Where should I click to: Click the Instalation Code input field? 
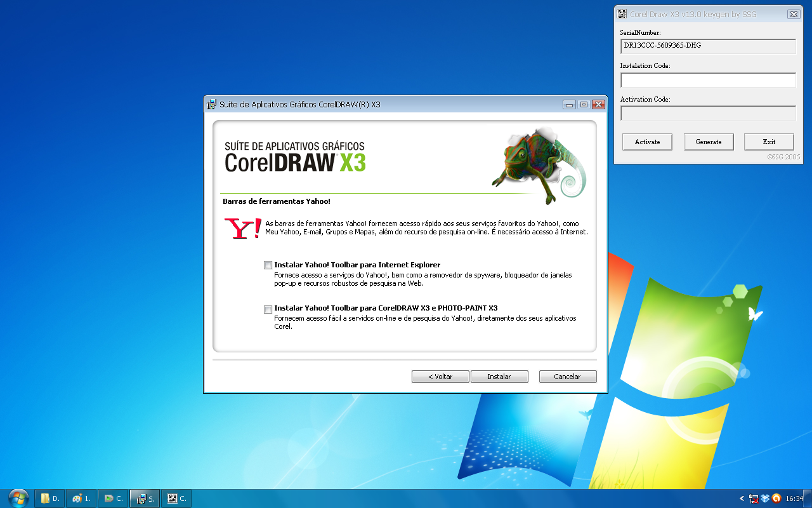(x=708, y=80)
